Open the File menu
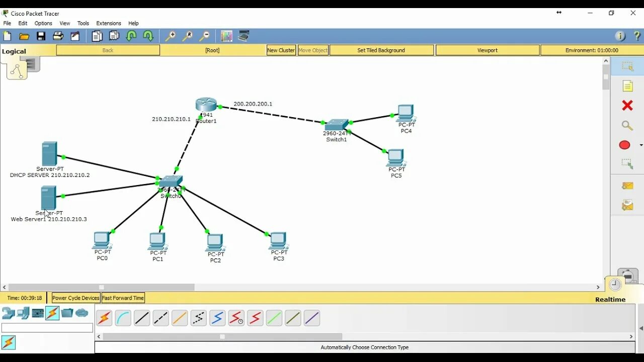The width and height of the screenshot is (644, 362). pos(7,23)
